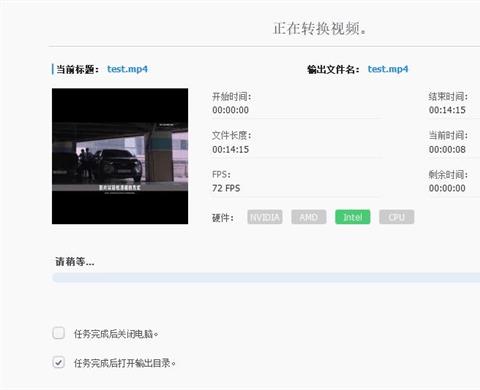This screenshot has height=390, width=480.
Task: Uncheck 任务完成后打开输出目录 checkbox
Action: (59, 362)
